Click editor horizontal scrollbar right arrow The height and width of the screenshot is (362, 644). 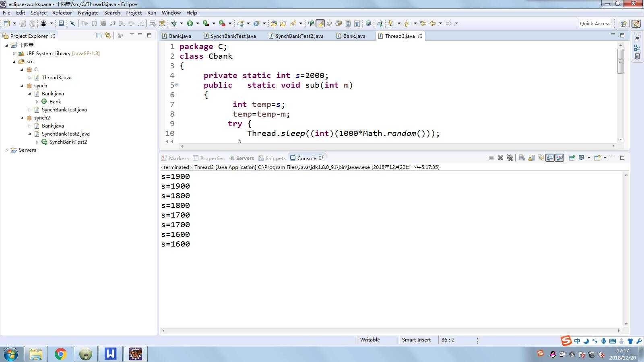point(613,146)
